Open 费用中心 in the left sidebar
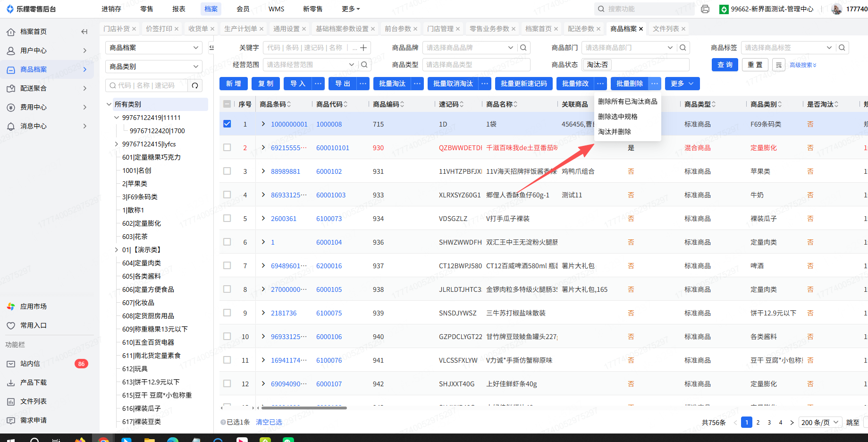This screenshot has height=442, width=868. click(34, 107)
